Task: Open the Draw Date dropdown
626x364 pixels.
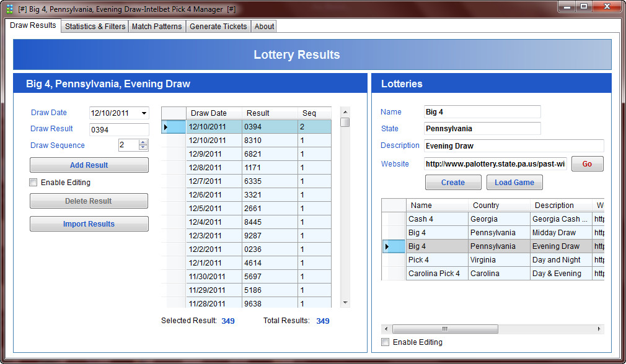Action: tap(144, 113)
